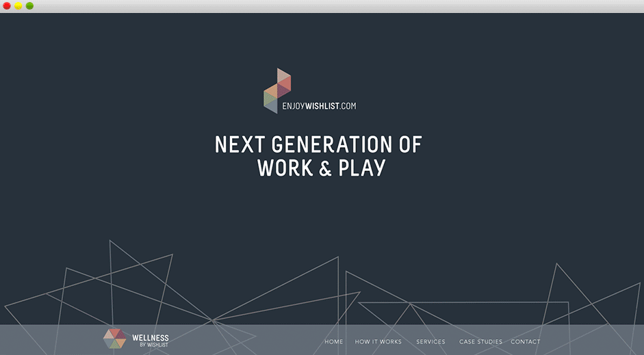Screen dimensions: 644x355
Task: Go to How It Works page
Action: [378, 341]
